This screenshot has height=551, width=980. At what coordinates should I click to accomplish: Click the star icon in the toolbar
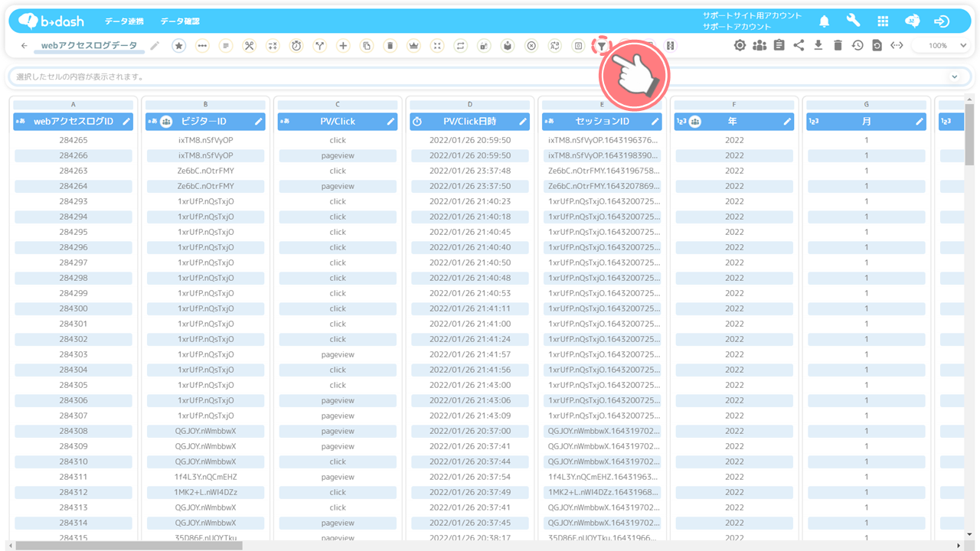tap(178, 46)
